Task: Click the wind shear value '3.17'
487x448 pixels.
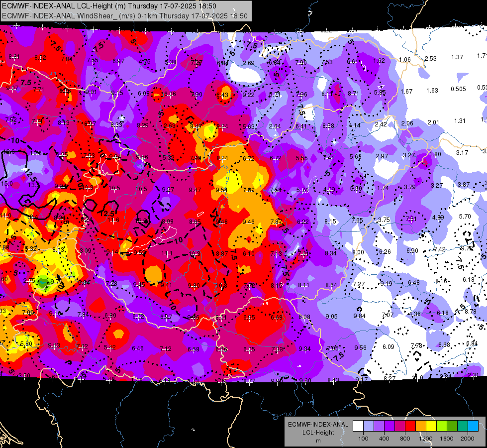Action: click(x=462, y=153)
